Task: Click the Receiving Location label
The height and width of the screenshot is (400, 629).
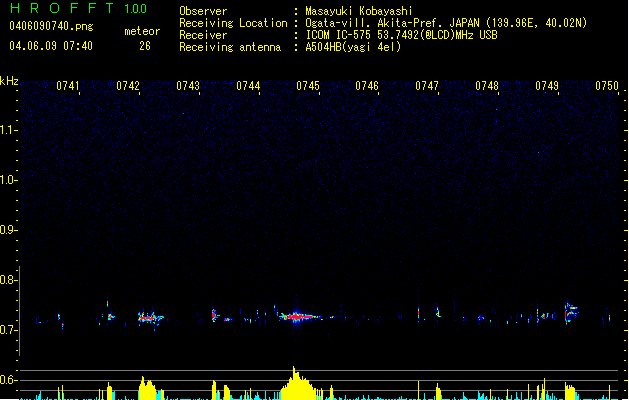Action: (x=233, y=23)
